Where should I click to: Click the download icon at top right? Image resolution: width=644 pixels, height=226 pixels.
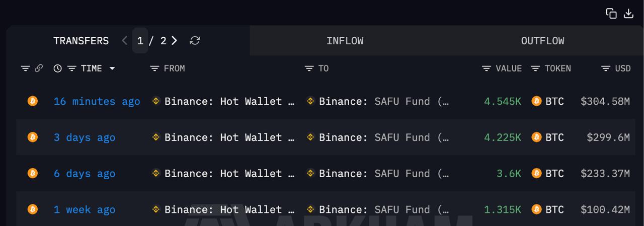tap(628, 14)
